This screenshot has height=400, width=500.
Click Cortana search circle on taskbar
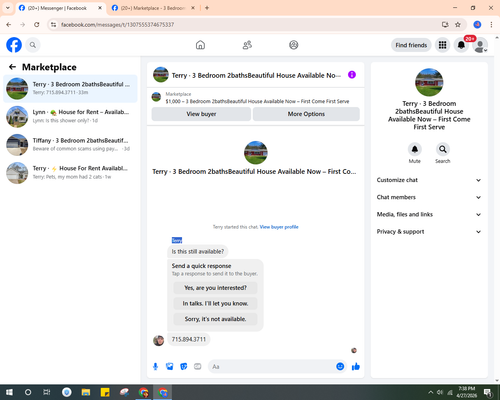28,392
